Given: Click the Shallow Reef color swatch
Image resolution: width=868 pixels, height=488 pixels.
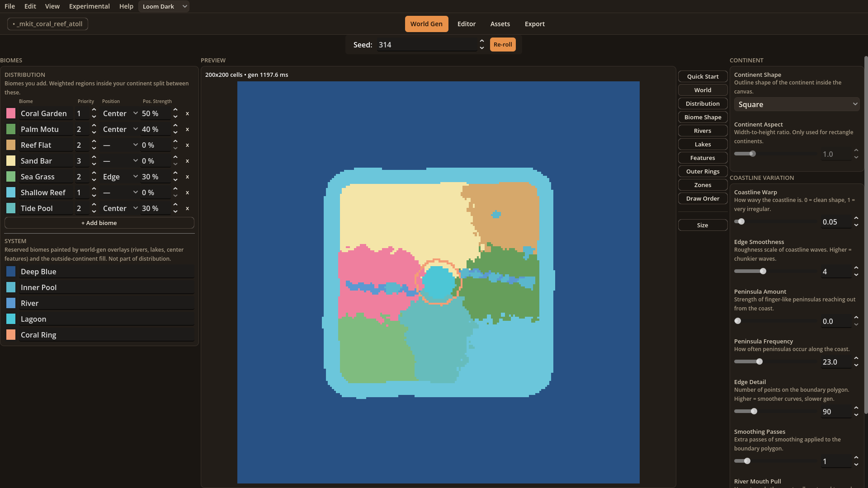Looking at the screenshot, I should tap(11, 192).
